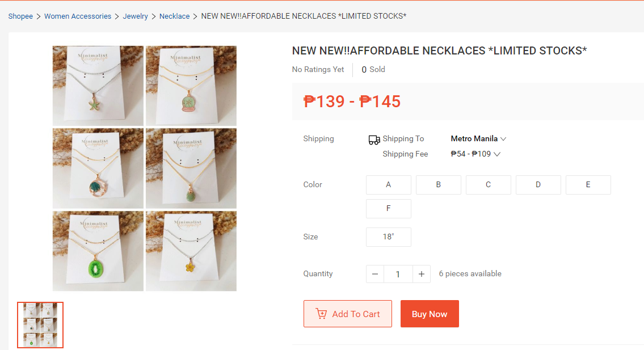Select the 18" size option

389,237
